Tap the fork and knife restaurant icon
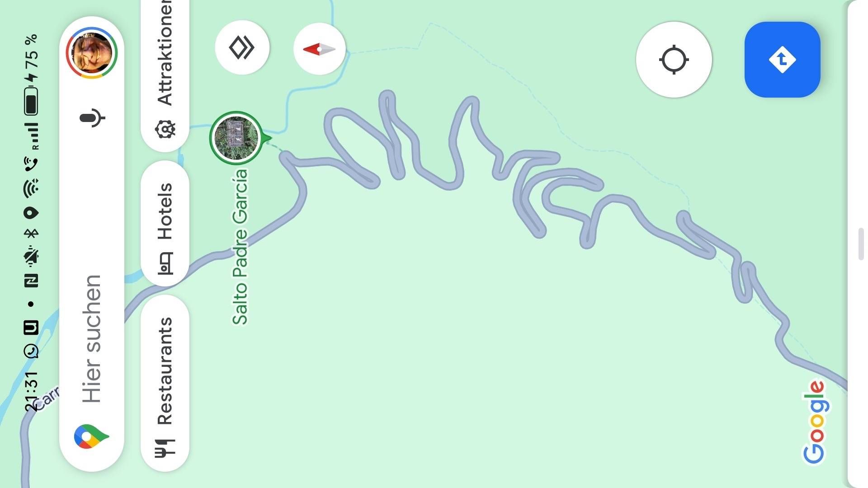This screenshot has height=488, width=868. point(165,448)
